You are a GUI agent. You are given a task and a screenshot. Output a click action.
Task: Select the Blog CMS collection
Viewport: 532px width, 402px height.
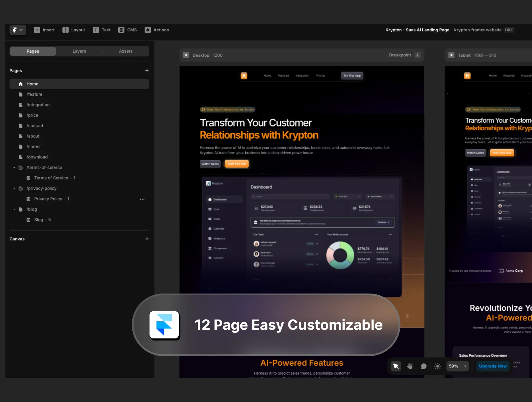[x=79, y=220]
